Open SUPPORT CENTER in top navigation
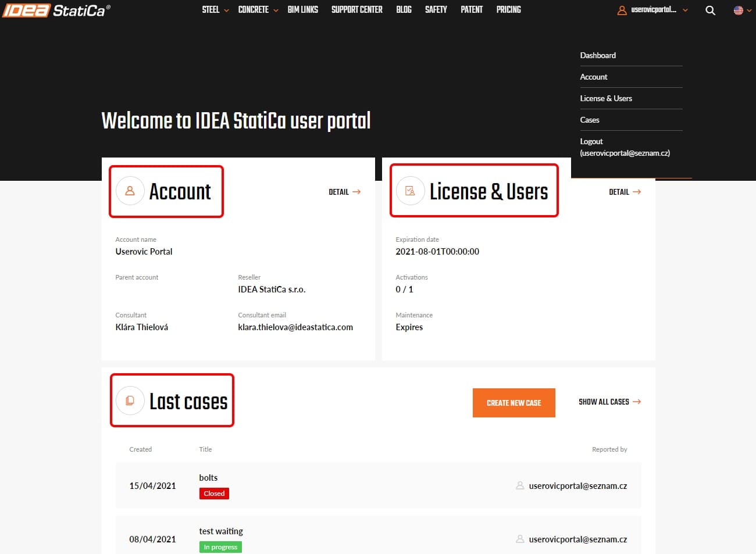 357,10
